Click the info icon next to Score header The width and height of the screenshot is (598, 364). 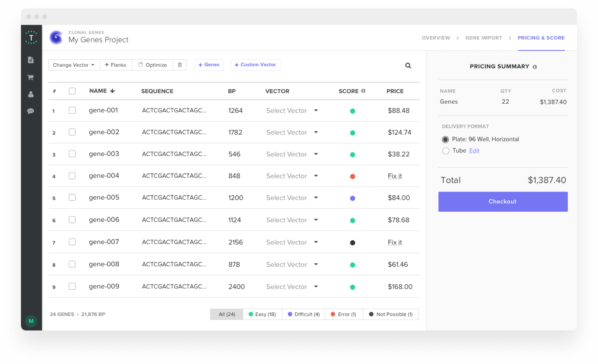tap(363, 91)
